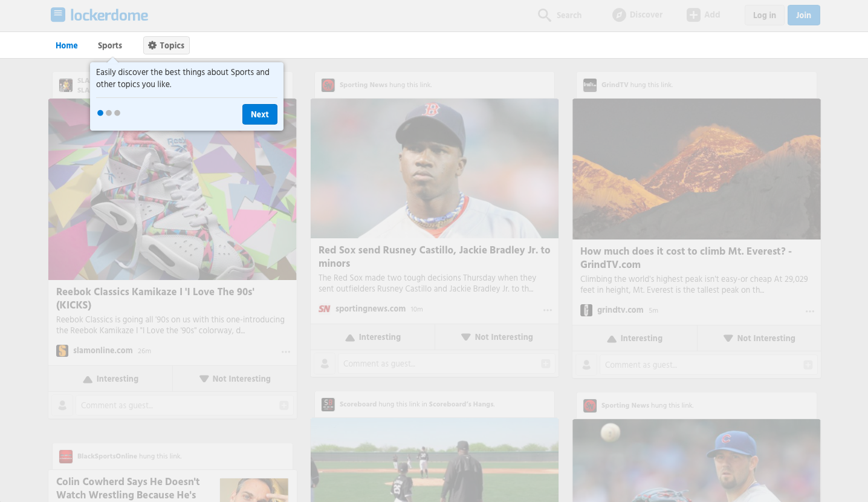Open the baseball field game photo
Viewport: 868px width, 502px height.
click(x=435, y=460)
